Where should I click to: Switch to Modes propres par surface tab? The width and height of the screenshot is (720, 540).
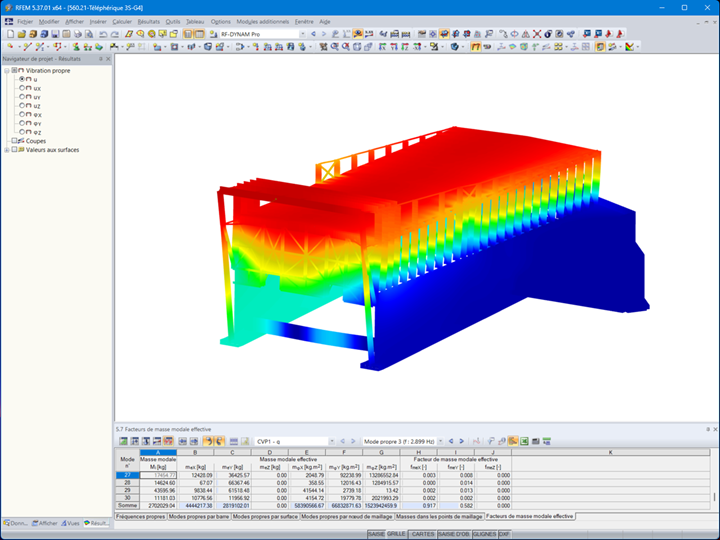click(265, 517)
